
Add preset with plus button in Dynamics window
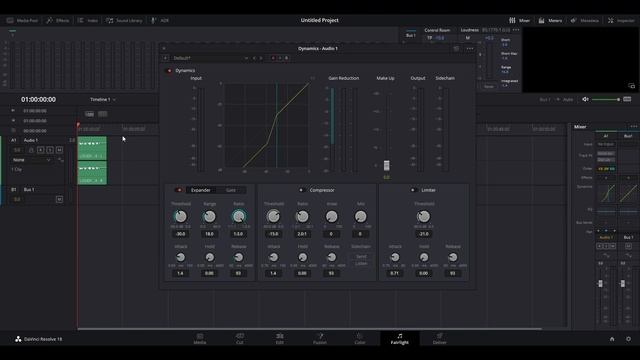165,58
